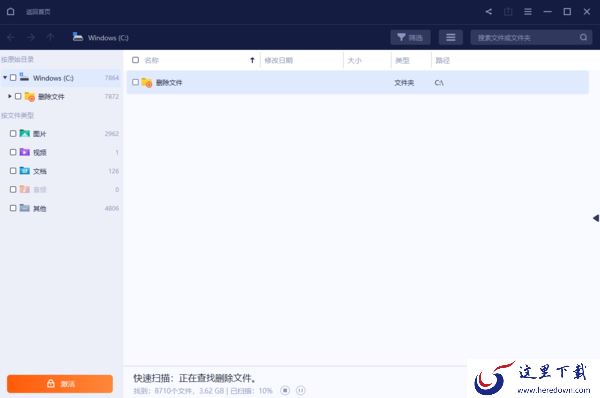Select 删除文件 in the directory tree
Image resolution: width=600 pixels, height=398 pixels.
click(51, 97)
